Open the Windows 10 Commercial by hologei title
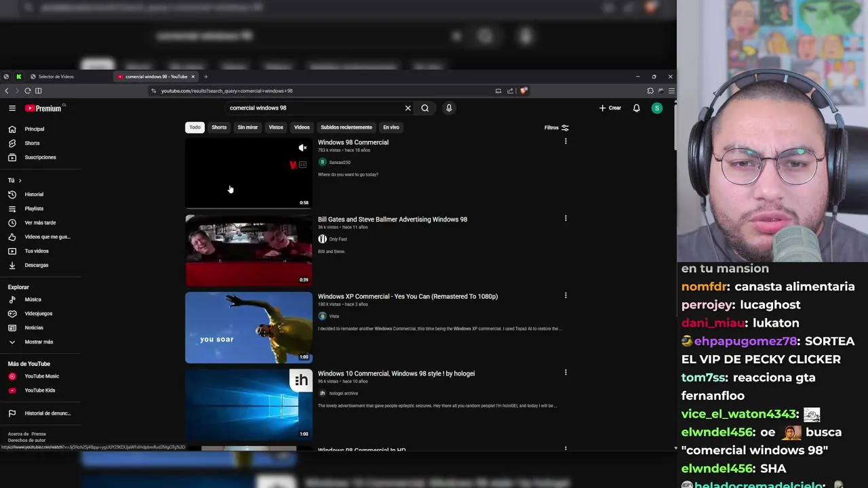This screenshot has width=868, height=488. [x=396, y=373]
